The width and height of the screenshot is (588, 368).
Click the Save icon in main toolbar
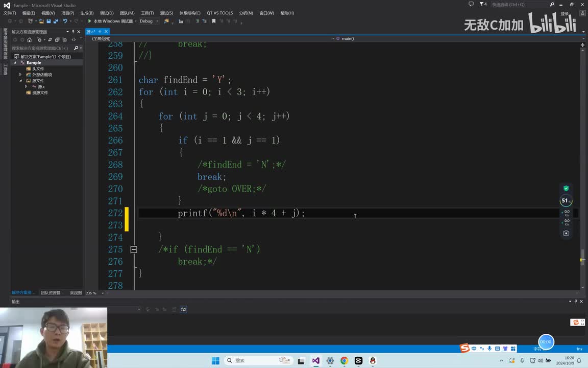(48, 21)
